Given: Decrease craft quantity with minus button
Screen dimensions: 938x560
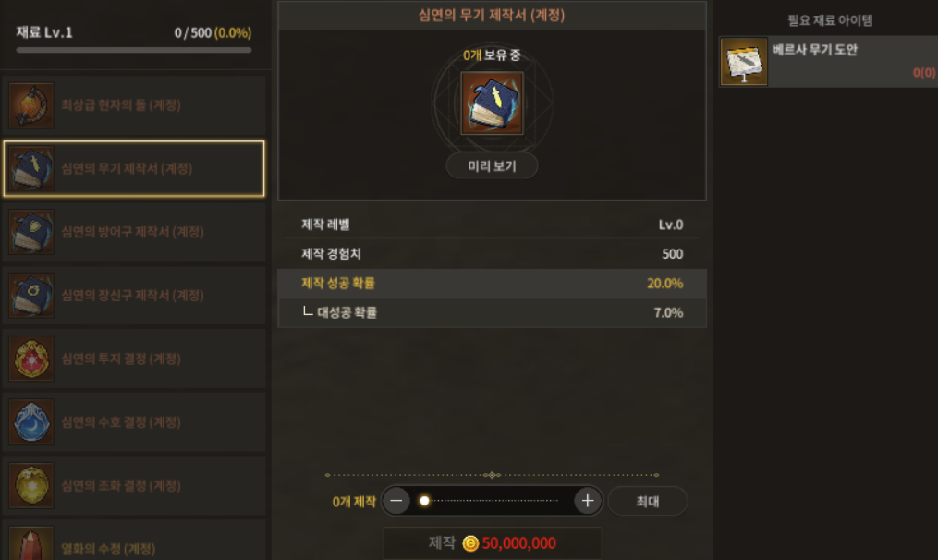Looking at the screenshot, I should click(x=396, y=501).
